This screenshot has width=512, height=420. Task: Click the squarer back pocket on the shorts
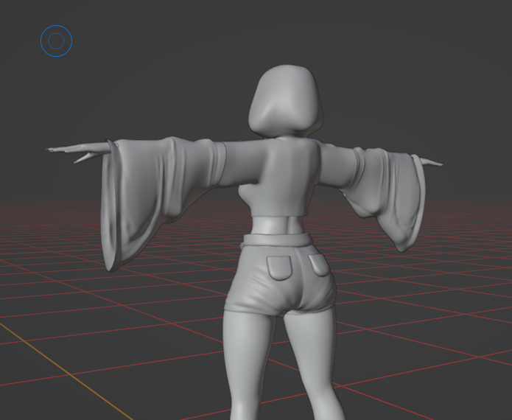point(279,267)
